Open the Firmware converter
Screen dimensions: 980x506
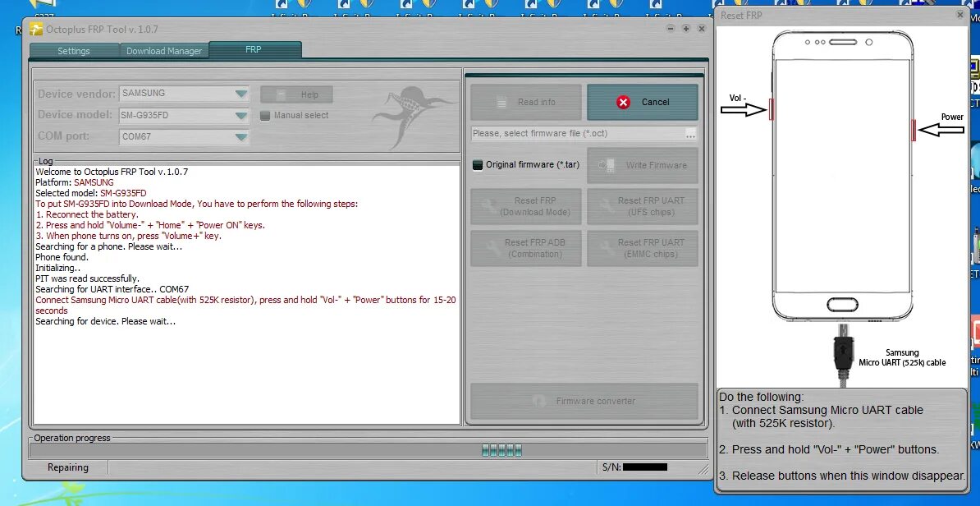[x=584, y=401]
